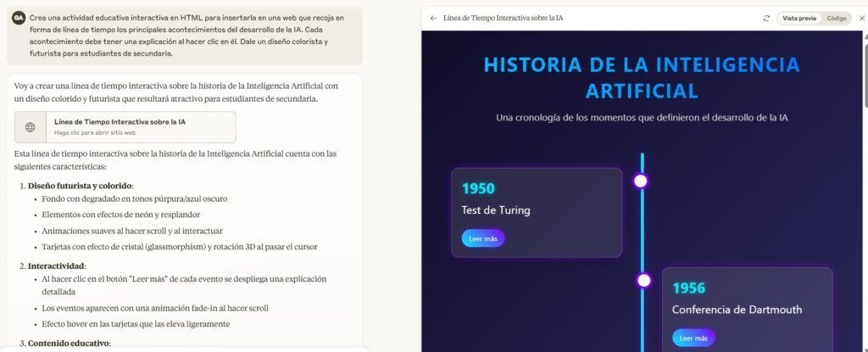Click the Conferencia de Dartmouth title
Viewport: 868px width, 352px height.
[x=737, y=310]
